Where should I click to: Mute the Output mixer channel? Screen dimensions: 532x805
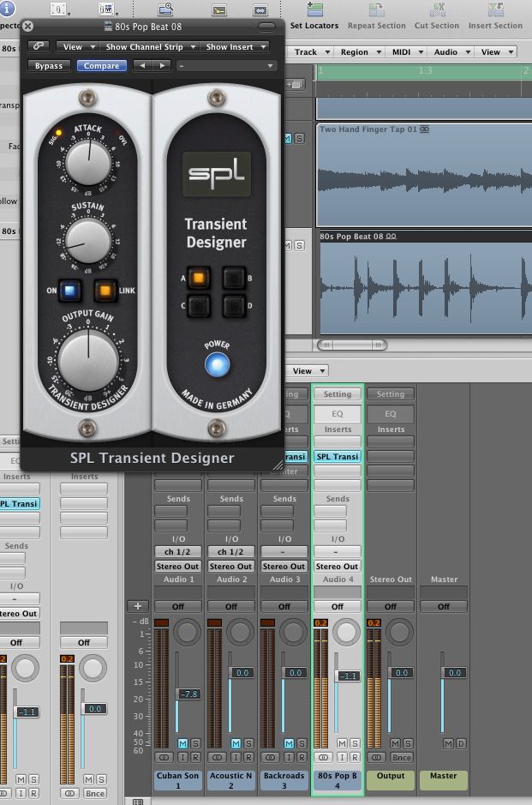point(395,743)
